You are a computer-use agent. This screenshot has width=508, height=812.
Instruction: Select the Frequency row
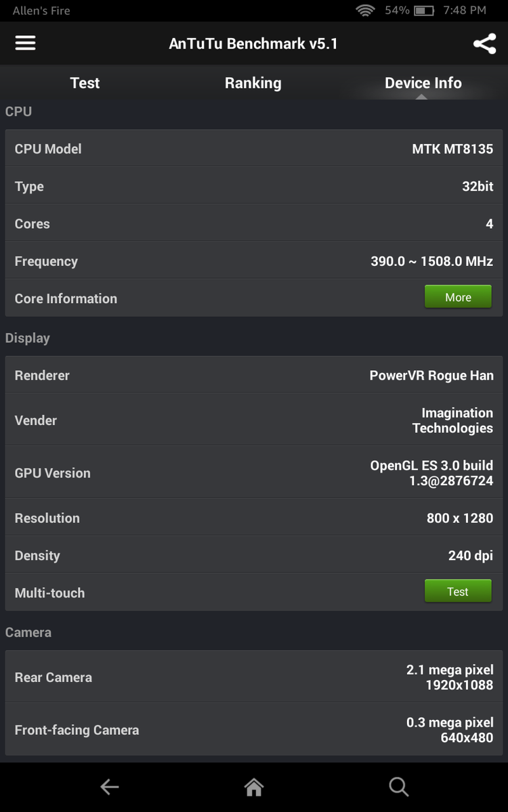tap(253, 261)
